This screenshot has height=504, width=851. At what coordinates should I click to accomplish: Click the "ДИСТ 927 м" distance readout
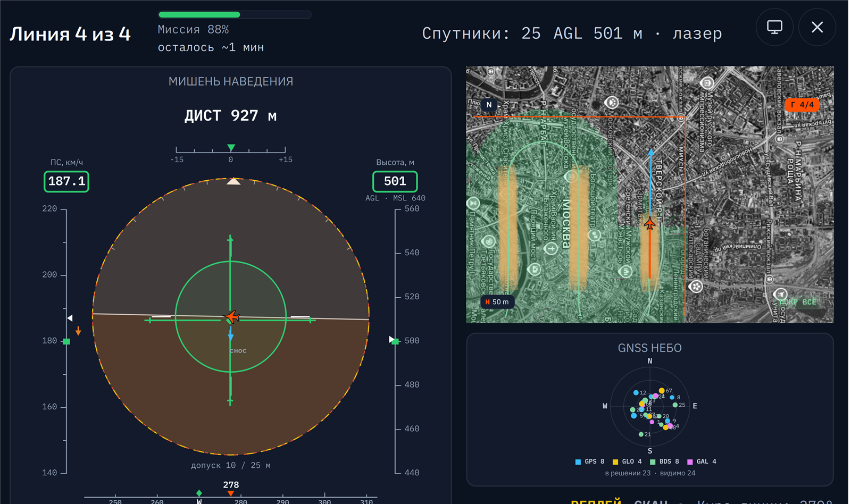point(231,115)
